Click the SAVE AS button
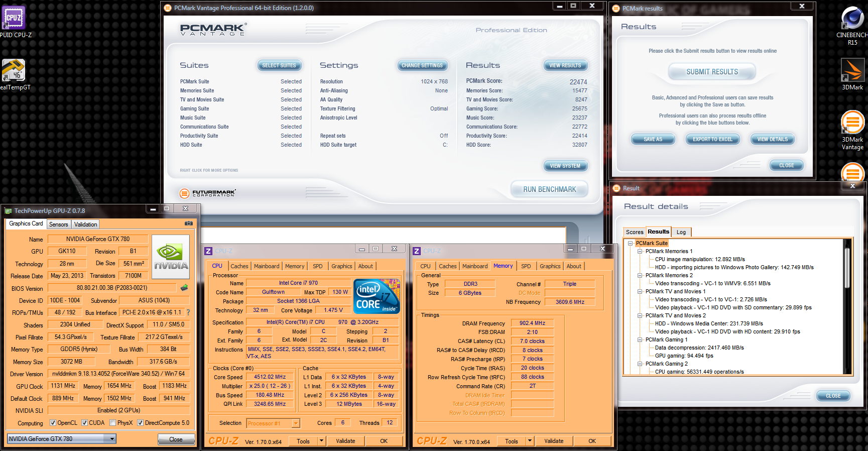This screenshot has width=868, height=451. 653,139
